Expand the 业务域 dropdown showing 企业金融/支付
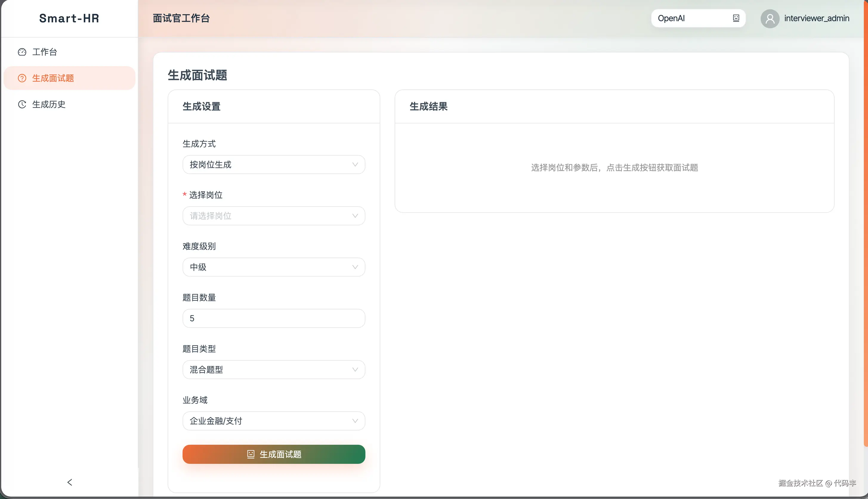Image resolution: width=868 pixels, height=499 pixels. pyautogui.click(x=273, y=421)
